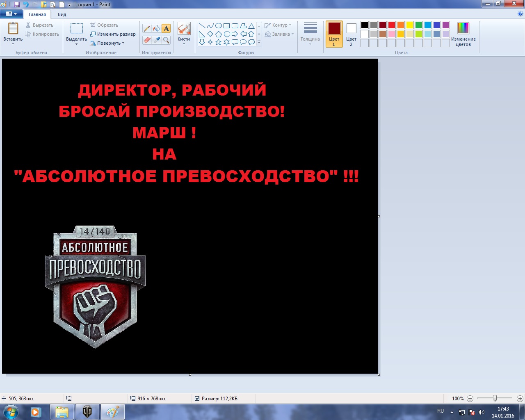Switch to the Вид tab

62,14
